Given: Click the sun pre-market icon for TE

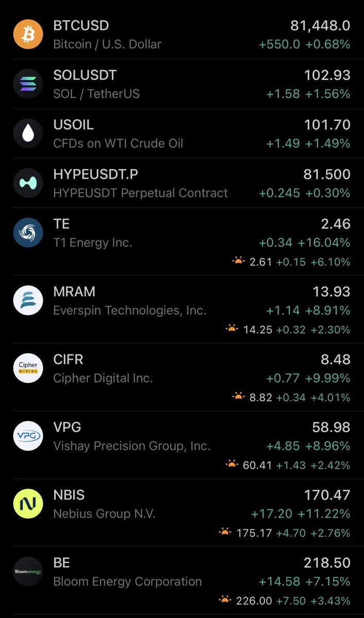Looking at the screenshot, I should tap(238, 261).
